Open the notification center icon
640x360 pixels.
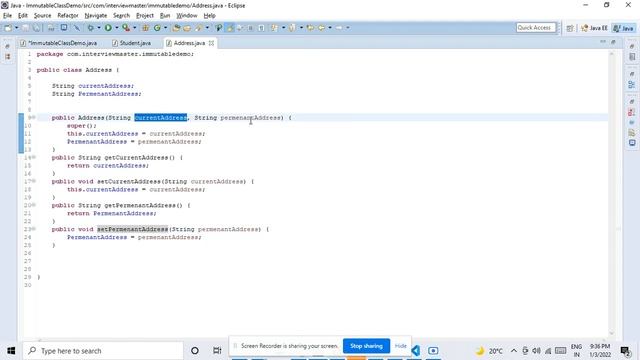[x=625, y=351]
